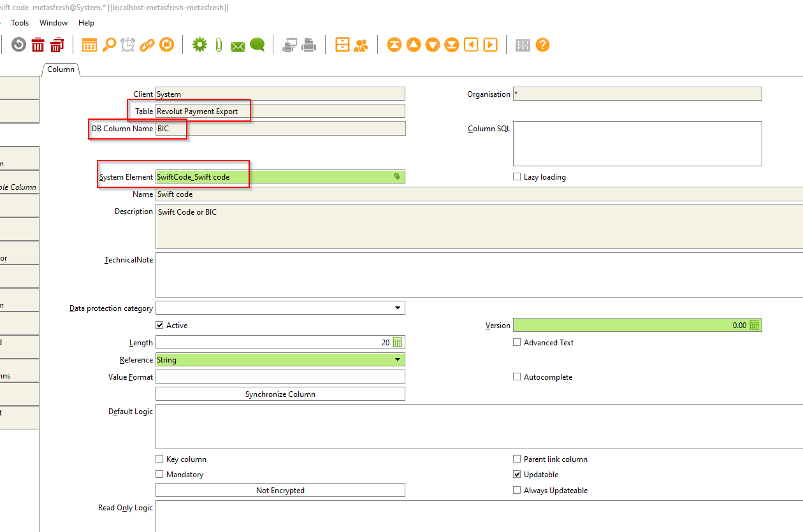This screenshot has height=532, width=803.
Task: Click the TechnicalNote text area
Action: [x=479, y=275]
